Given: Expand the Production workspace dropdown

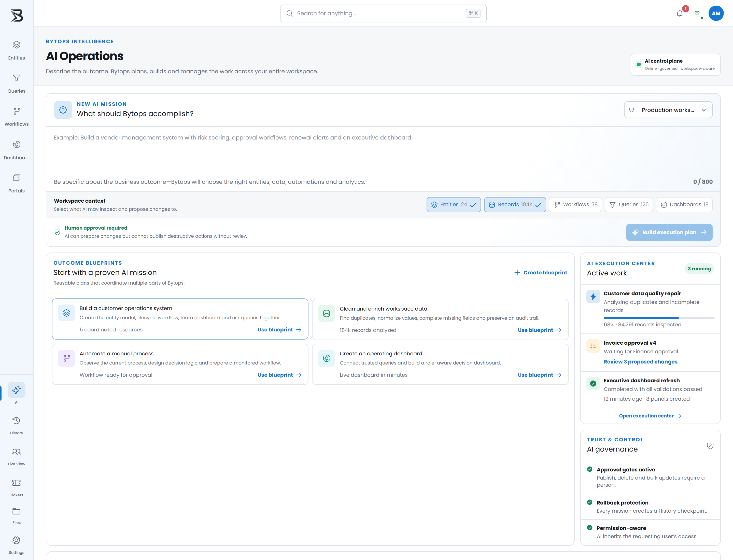Looking at the screenshot, I should click(668, 110).
